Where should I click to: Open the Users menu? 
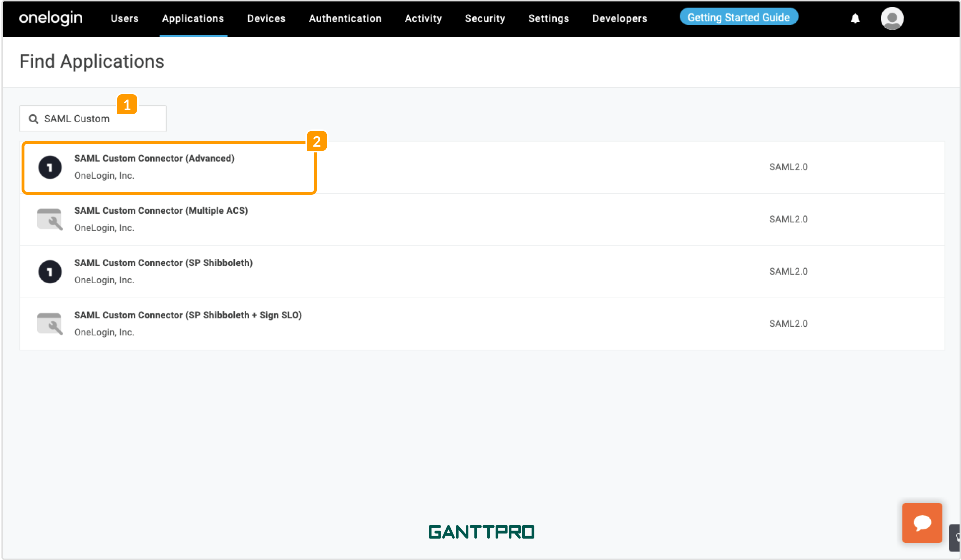click(125, 18)
